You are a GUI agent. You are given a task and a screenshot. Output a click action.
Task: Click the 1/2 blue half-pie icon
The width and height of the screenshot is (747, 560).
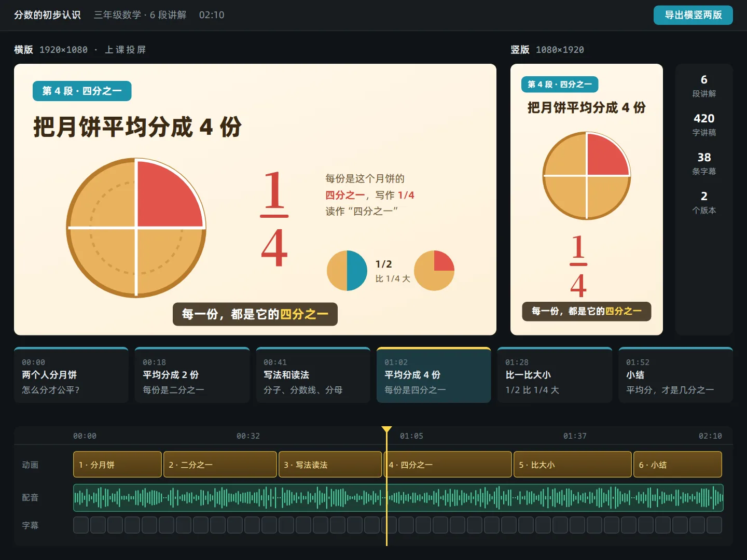347,271
